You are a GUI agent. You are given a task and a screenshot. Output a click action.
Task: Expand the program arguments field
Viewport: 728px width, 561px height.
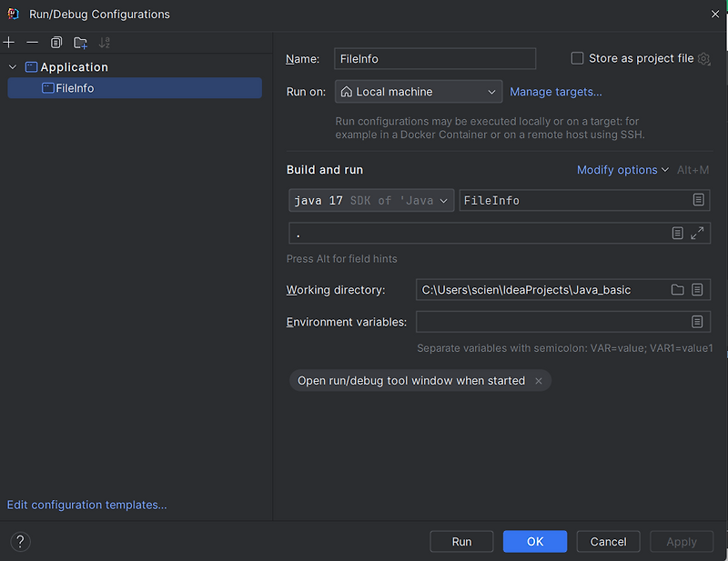[x=697, y=234]
